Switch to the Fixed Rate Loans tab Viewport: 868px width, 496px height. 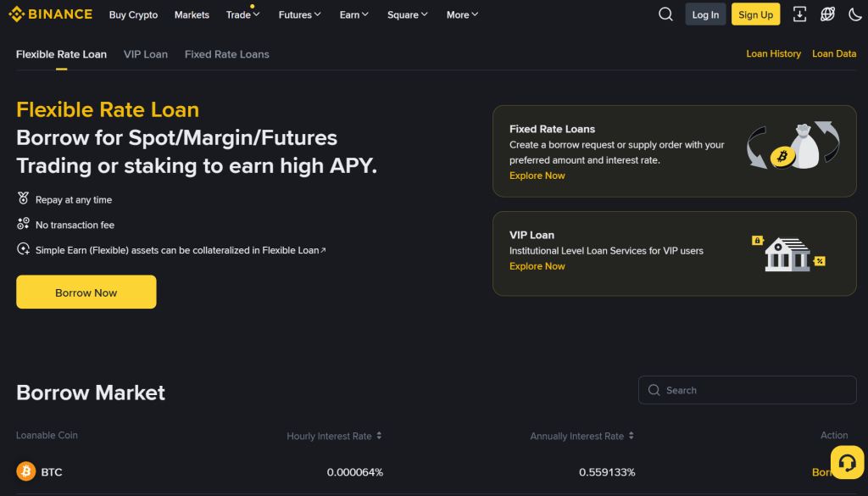pyautogui.click(x=226, y=54)
